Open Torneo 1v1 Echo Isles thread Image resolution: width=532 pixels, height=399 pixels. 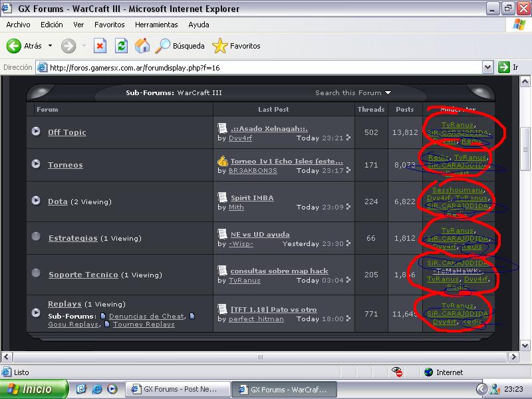[x=287, y=161]
